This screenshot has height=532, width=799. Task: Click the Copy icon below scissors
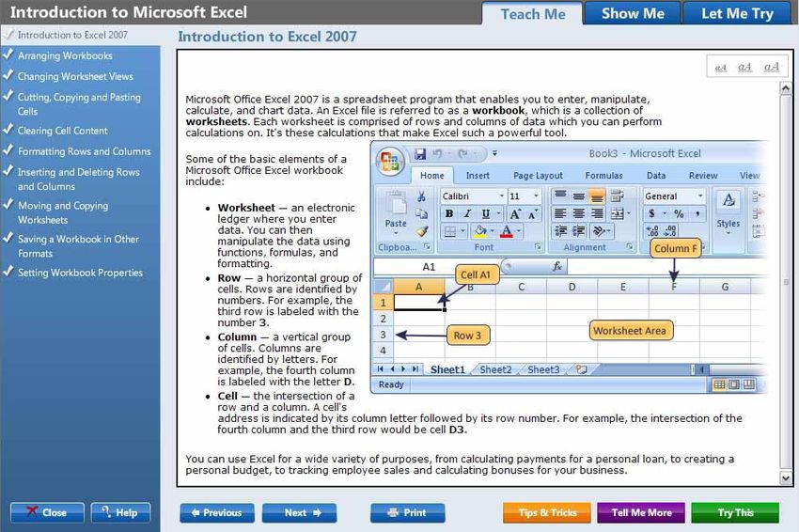421,213
